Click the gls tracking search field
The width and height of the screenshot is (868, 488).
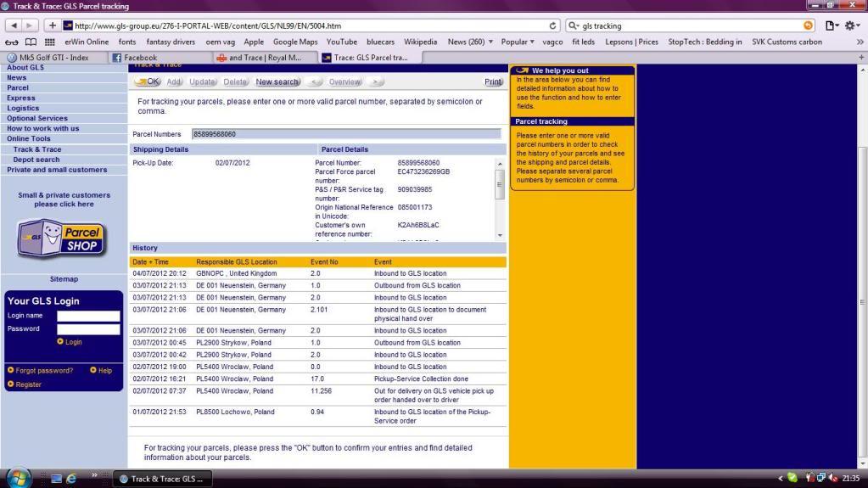coord(692,25)
